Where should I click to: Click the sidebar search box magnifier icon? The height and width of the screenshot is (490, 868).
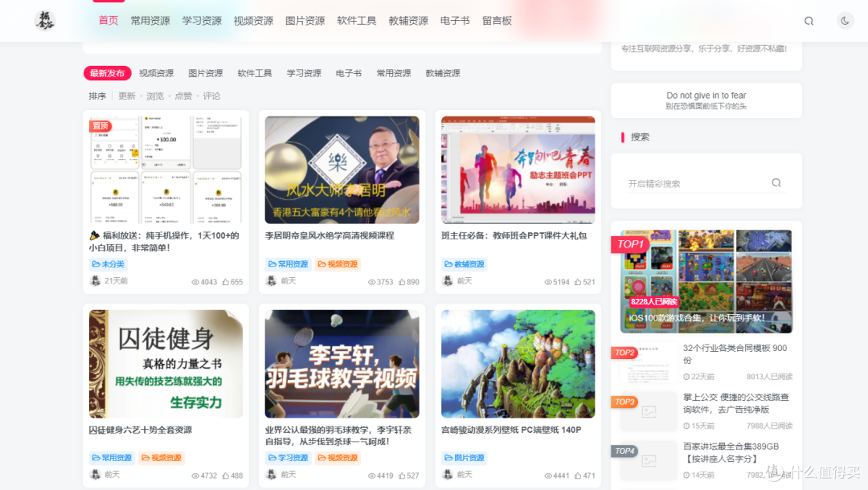(776, 183)
